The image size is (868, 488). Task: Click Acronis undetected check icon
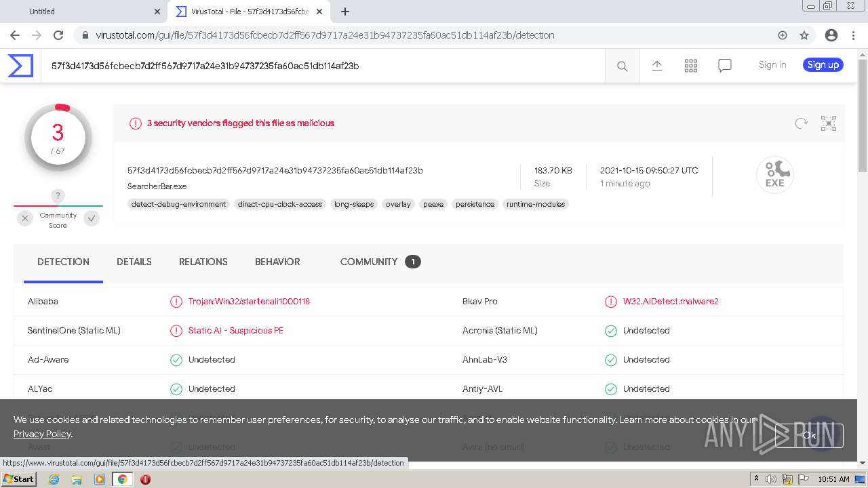(x=610, y=331)
